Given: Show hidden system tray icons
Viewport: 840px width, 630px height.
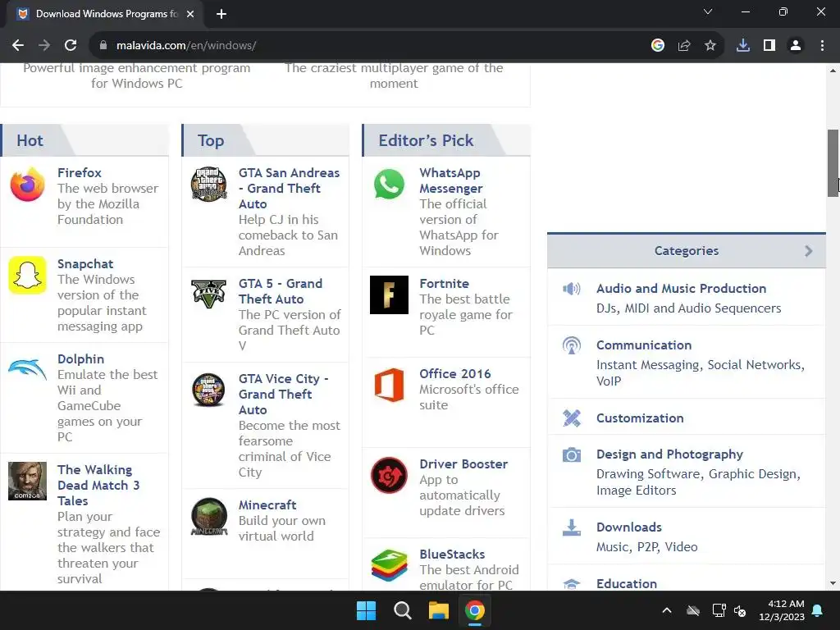Looking at the screenshot, I should click(x=667, y=610).
